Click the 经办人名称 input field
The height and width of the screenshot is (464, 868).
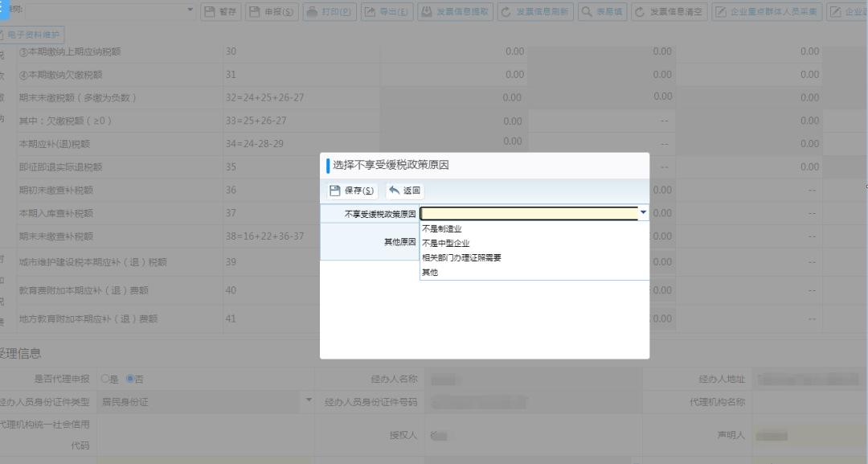click(532, 380)
